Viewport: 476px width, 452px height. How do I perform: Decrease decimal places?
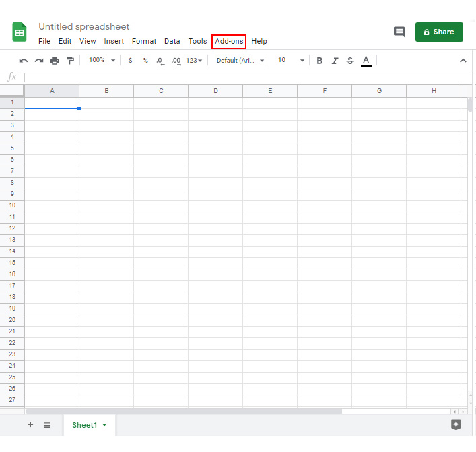coord(160,61)
